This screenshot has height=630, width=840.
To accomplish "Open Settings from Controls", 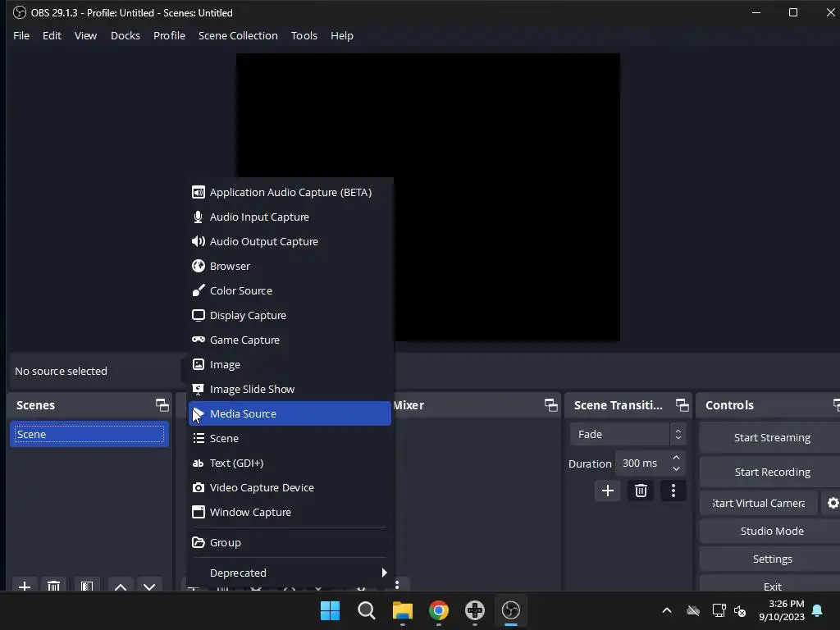I will tap(771, 559).
